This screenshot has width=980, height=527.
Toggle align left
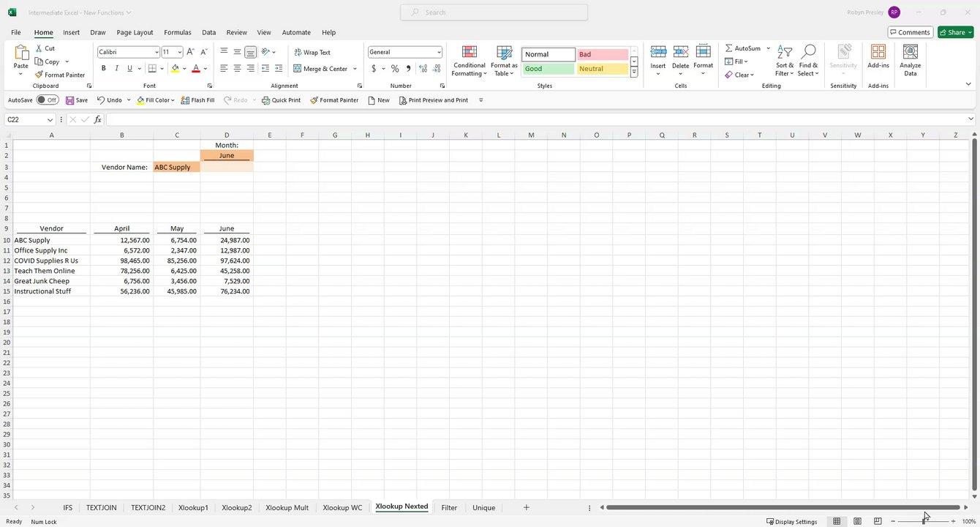(x=224, y=69)
